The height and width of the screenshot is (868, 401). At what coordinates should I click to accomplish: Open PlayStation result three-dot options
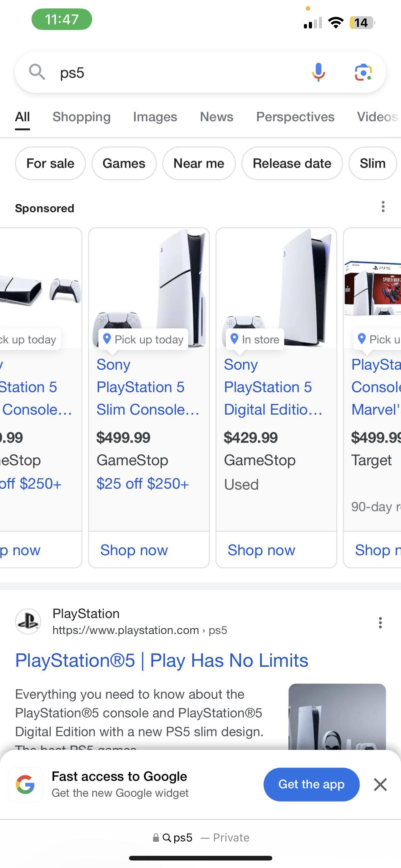(380, 623)
